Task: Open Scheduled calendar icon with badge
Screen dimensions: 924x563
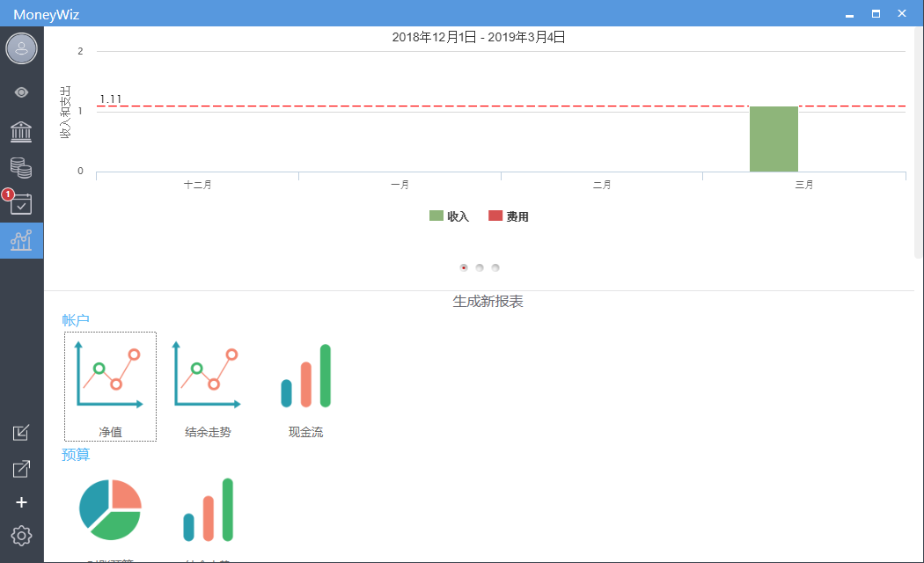Action: point(21,204)
